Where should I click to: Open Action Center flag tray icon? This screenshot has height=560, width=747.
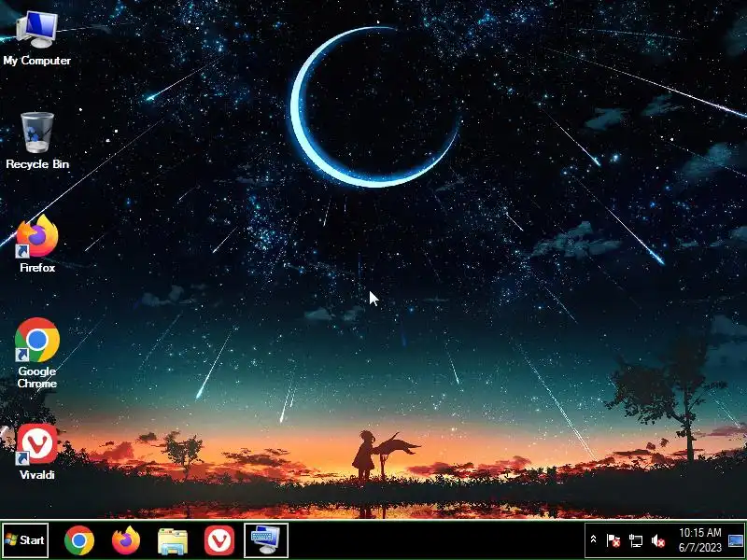point(613,540)
